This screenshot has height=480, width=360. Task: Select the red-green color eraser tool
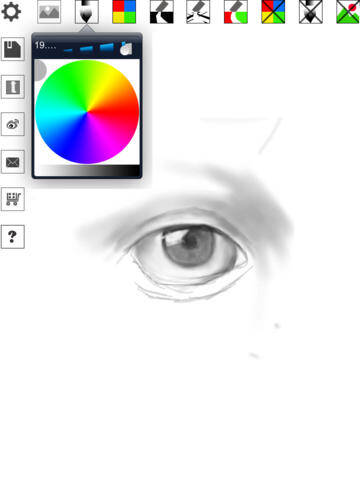[x=236, y=12]
